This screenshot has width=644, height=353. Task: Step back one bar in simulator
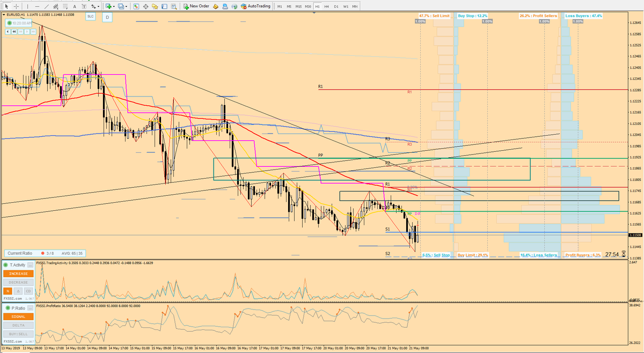pyautogui.click(x=8, y=32)
